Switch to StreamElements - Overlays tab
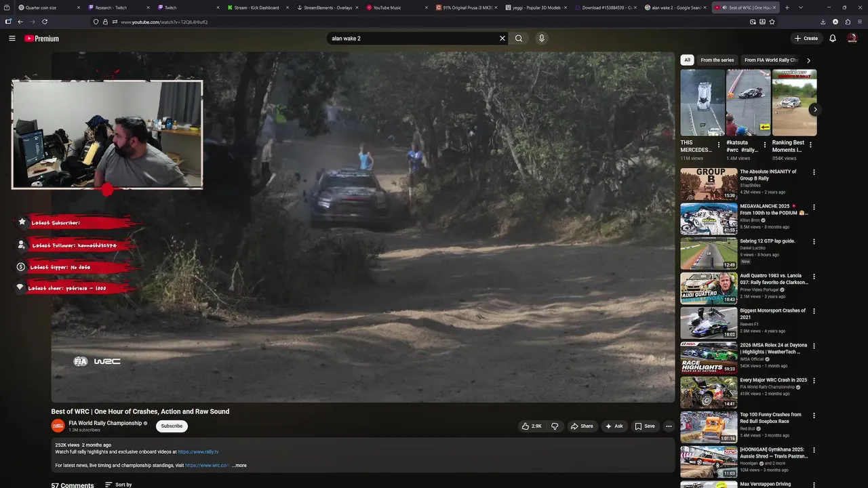The height and width of the screenshot is (488, 868). pyautogui.click(x=327, y=7)
